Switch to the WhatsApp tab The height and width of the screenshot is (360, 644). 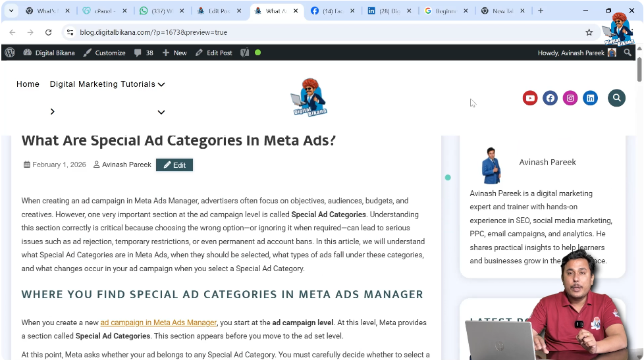pos(162,11)
